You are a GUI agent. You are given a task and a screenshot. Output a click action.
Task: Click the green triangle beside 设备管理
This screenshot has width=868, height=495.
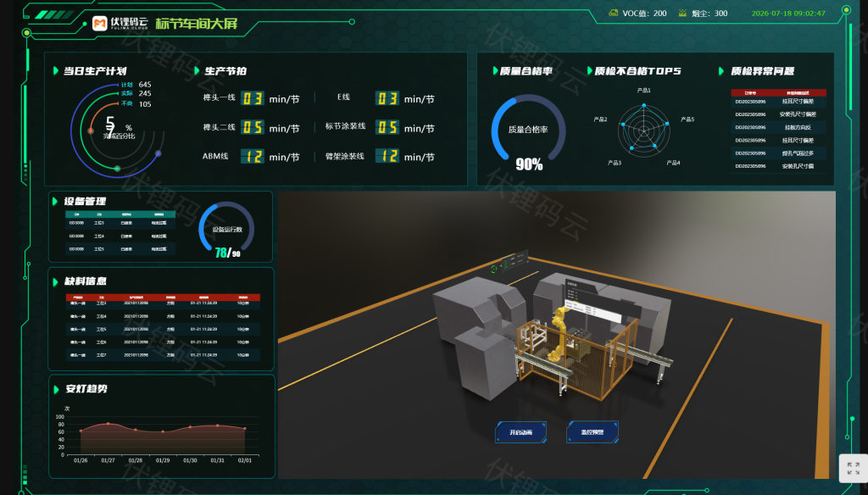click(55, 202)
